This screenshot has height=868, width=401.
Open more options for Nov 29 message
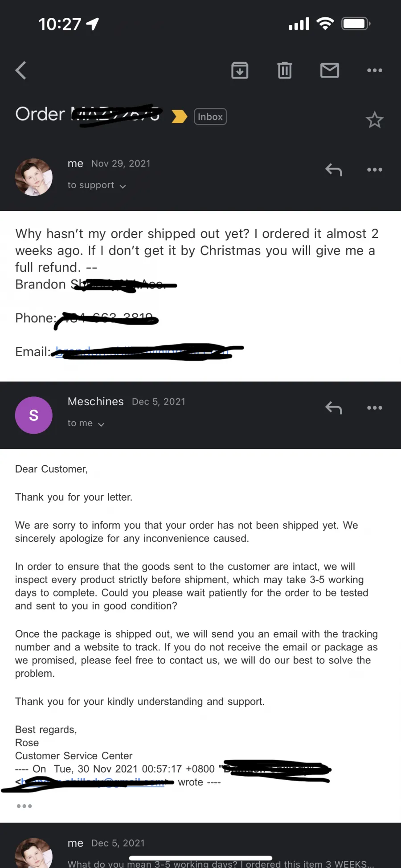[375, 170]
